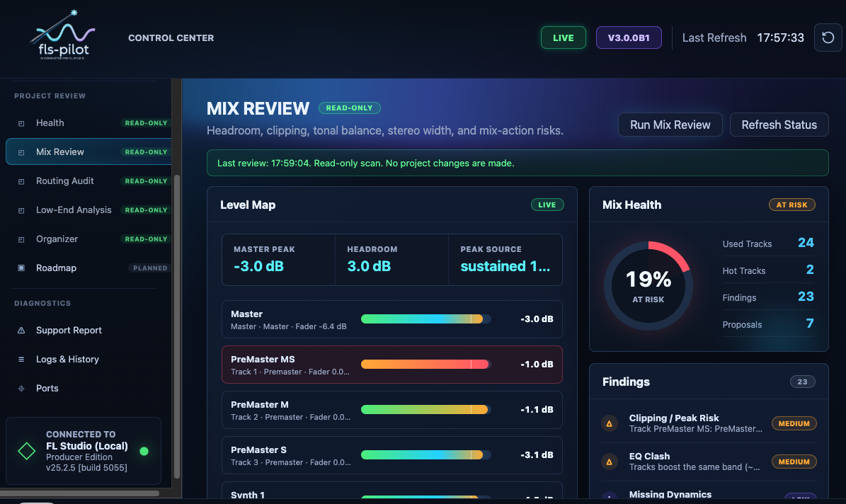Click the Mix Review sidebar icon
The image size is (846, 504).
point(21,153)
